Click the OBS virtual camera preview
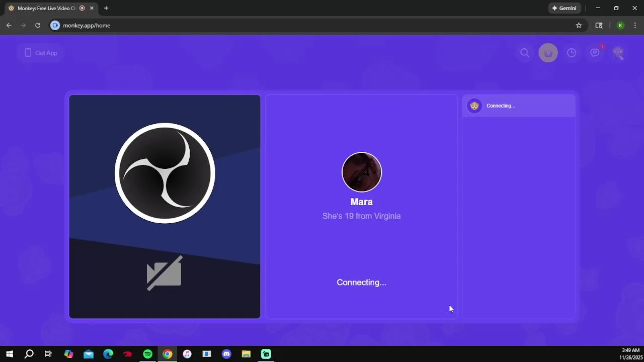Screen dimensions: 644x362 point(165,207)
